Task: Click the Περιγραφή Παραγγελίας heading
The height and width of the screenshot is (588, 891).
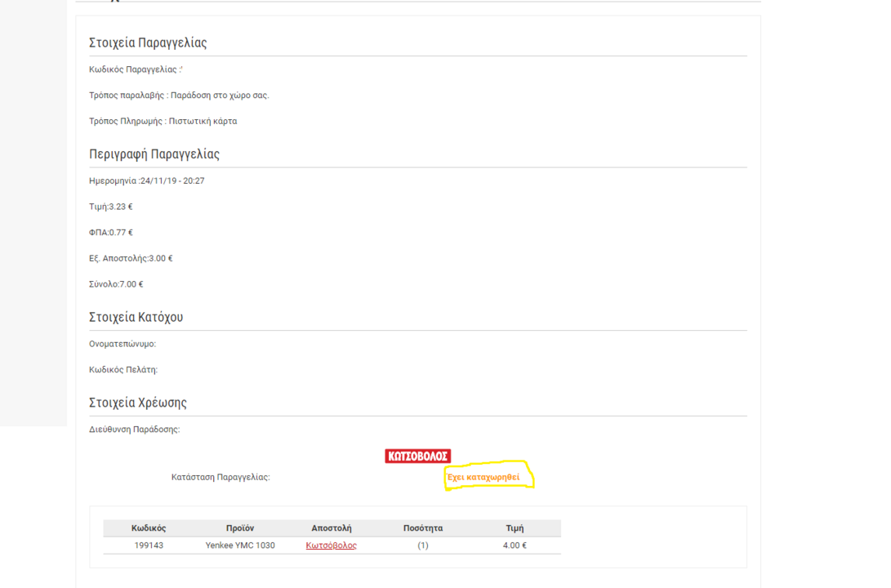Action: [154, 154]
